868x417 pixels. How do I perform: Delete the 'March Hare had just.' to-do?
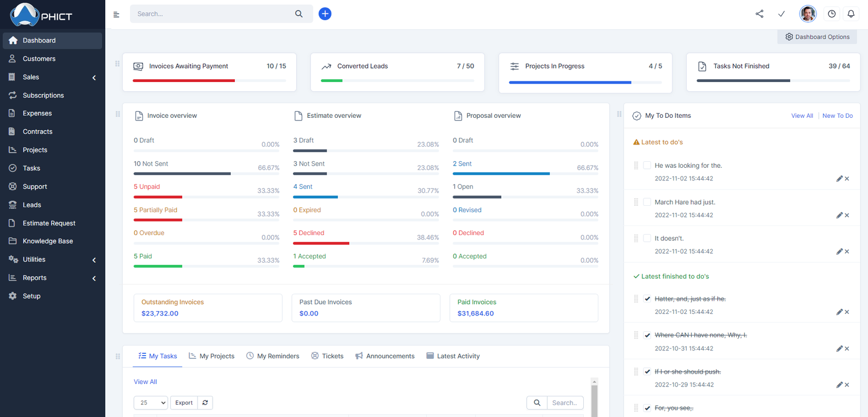[847, 216]
